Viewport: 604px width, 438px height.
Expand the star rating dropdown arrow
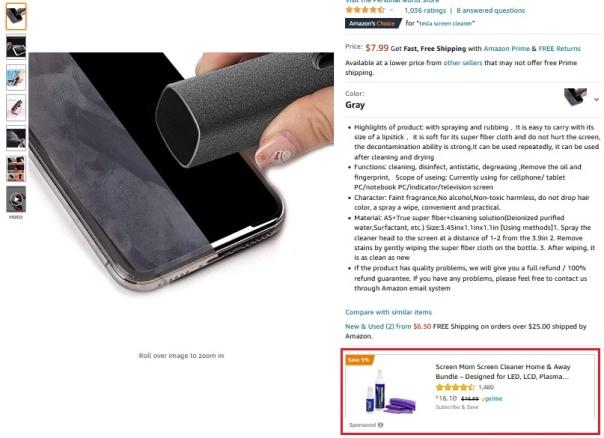[392, 10]
